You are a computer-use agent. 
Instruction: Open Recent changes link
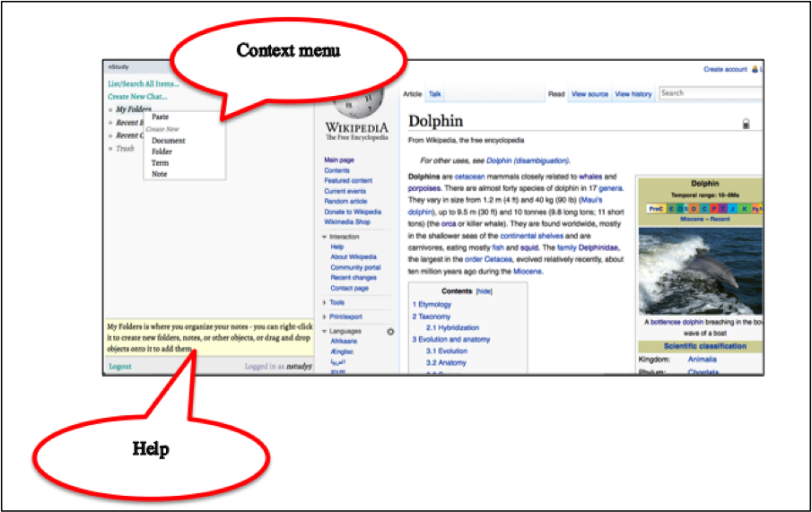pos(354,278)
